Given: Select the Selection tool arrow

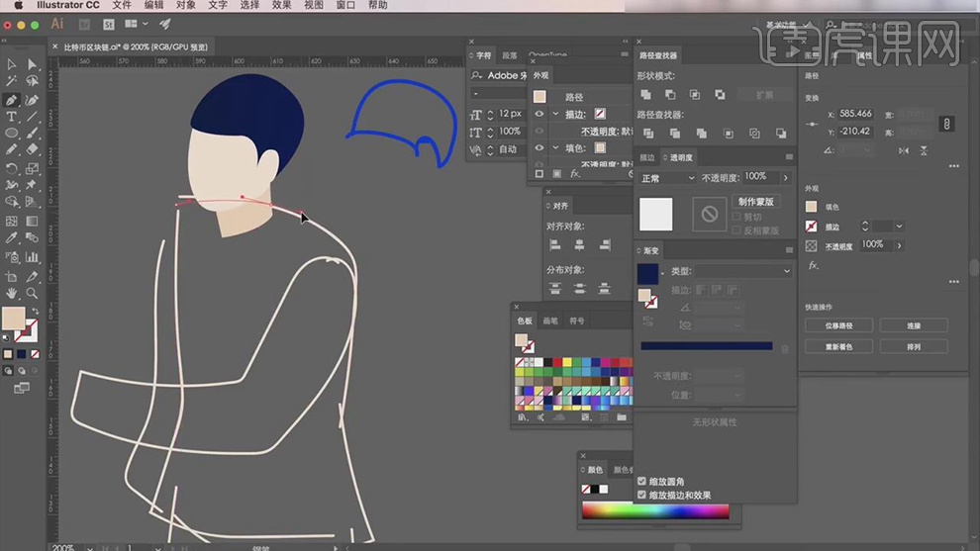Looking at the screenshot, I should pyautogui.click(x=11, y=64).
